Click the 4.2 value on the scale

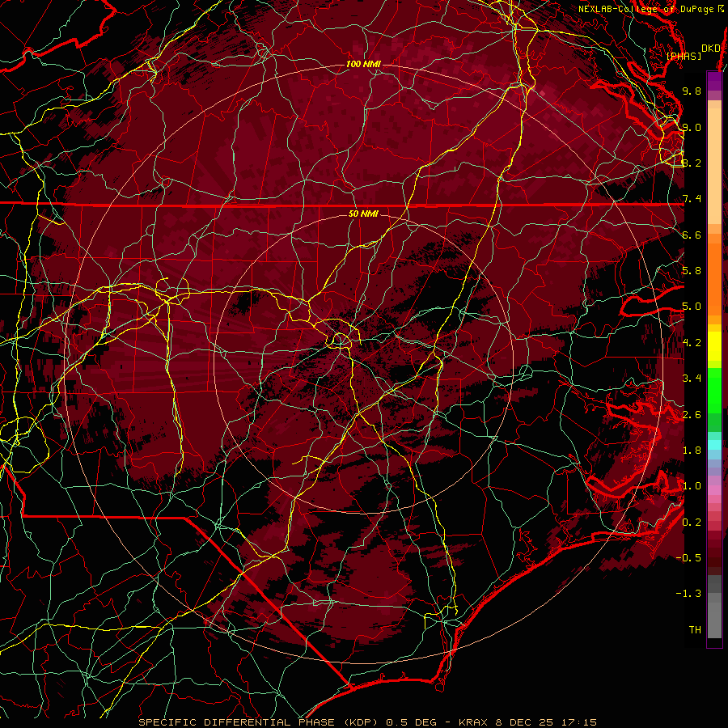point(692,343)
